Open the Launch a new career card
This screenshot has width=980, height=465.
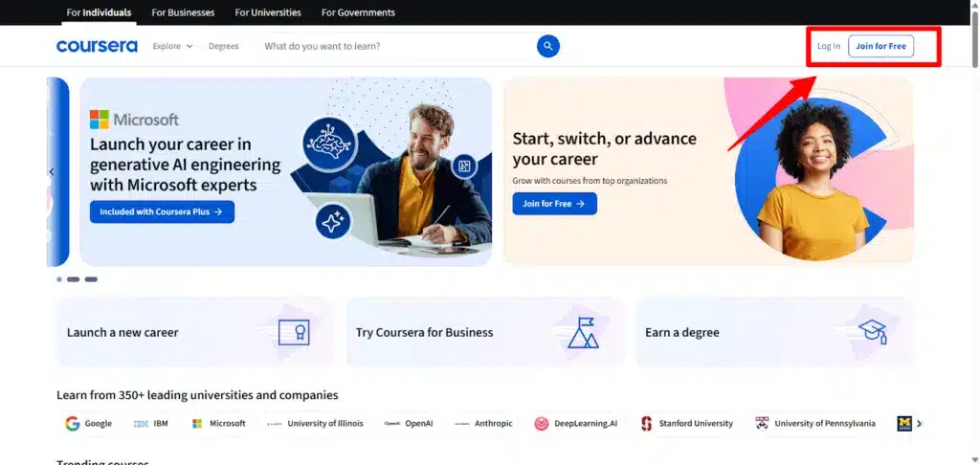click(195, 333)
